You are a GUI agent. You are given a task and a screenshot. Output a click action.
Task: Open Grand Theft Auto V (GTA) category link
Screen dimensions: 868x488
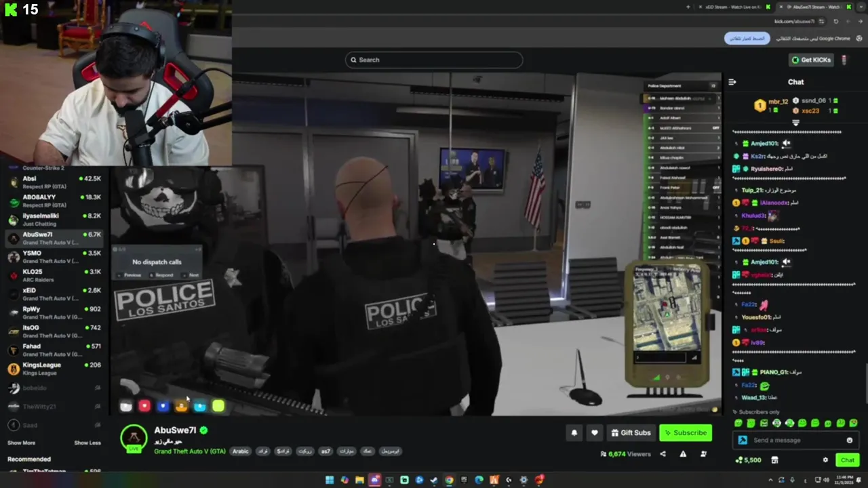(x=189, y=451)
